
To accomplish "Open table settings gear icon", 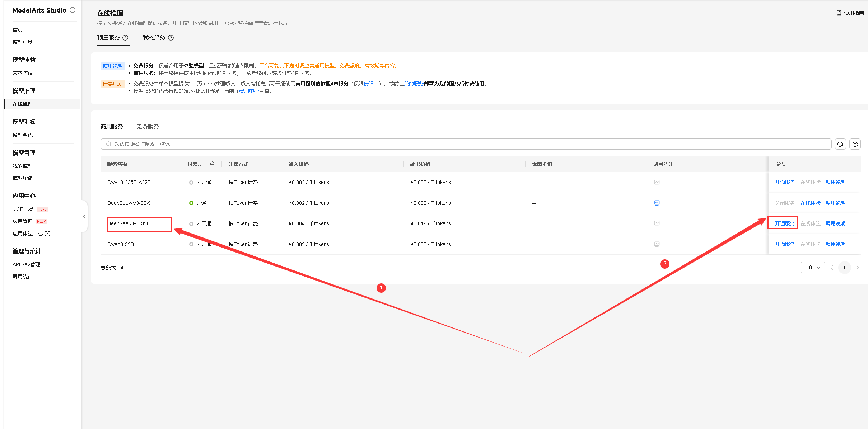I will pos(855,144).
